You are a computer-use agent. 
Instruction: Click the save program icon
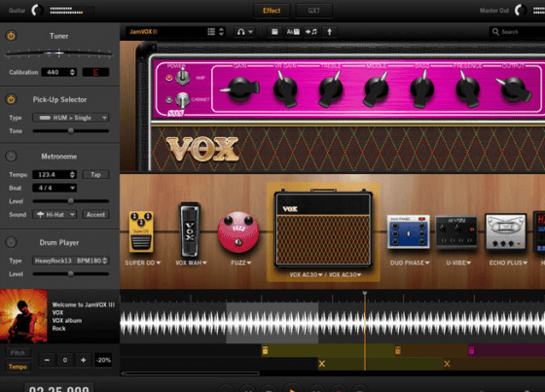point(274,32)
